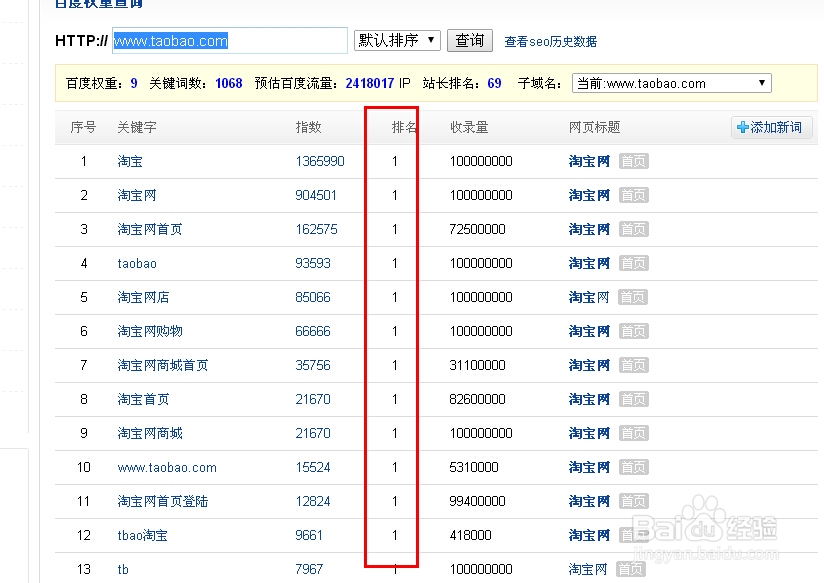Click the 首页 badge in row 4
The width and height of the screenshot is (824, 583).
[x=633, y=263]
